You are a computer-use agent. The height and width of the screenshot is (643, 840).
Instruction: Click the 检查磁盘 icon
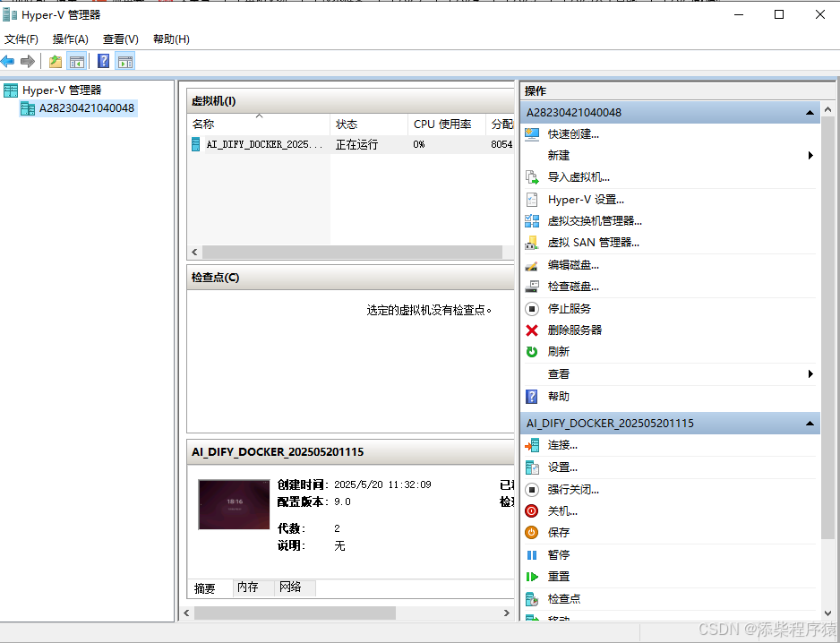coord(532,287)
